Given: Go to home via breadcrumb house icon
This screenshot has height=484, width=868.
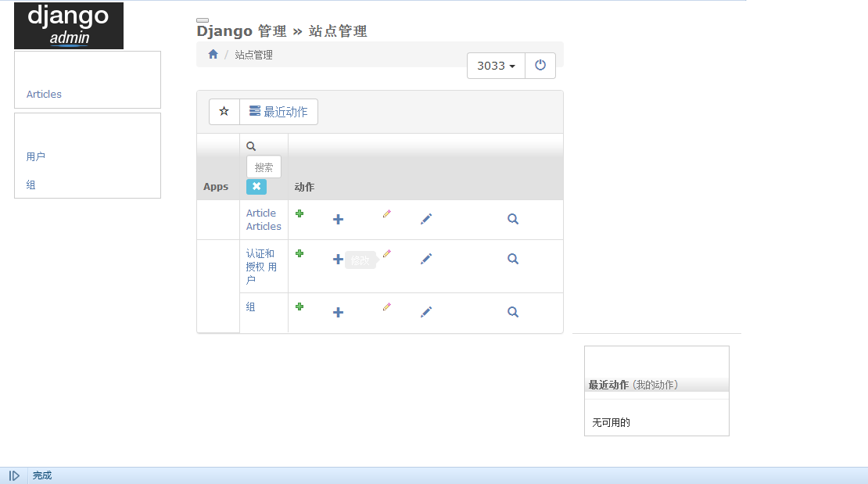Looking at the screenshot, I should click(x=213, y=54).
